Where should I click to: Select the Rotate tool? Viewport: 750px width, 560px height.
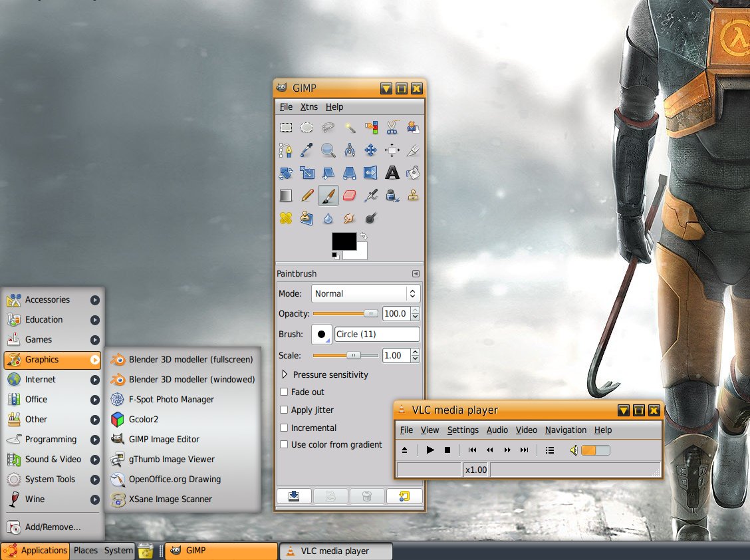point(286,173)
